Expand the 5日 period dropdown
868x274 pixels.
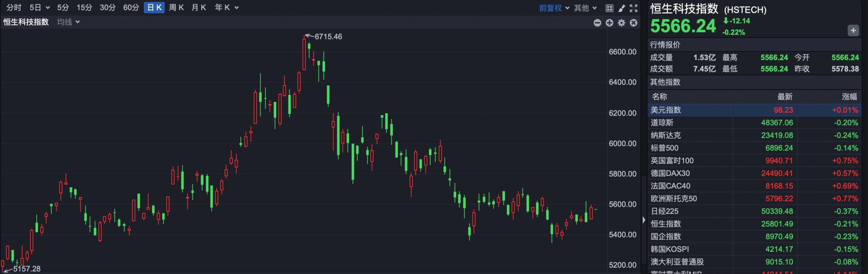[39, 8]
